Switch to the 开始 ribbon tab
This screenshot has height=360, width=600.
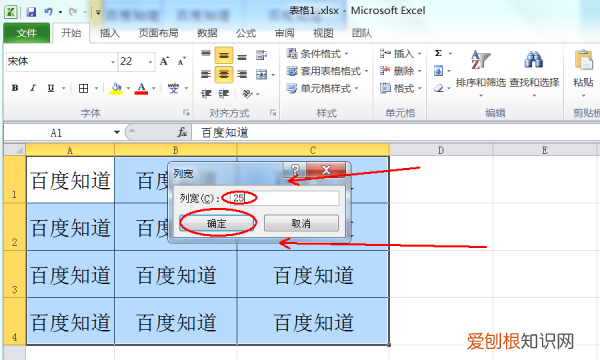coord(72,33)
